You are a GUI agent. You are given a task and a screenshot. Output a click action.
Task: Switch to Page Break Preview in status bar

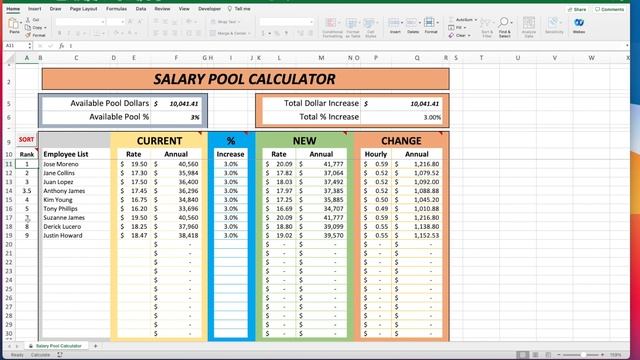[548, 355]
